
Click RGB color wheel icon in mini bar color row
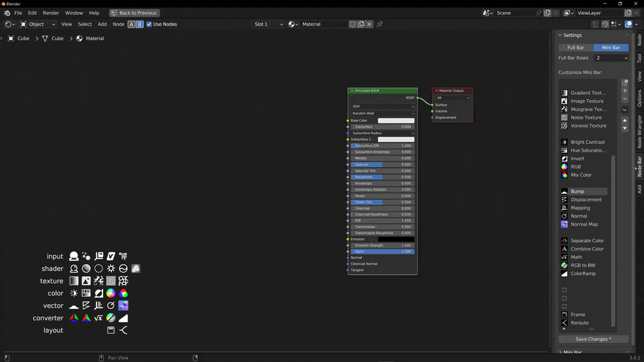111,293
